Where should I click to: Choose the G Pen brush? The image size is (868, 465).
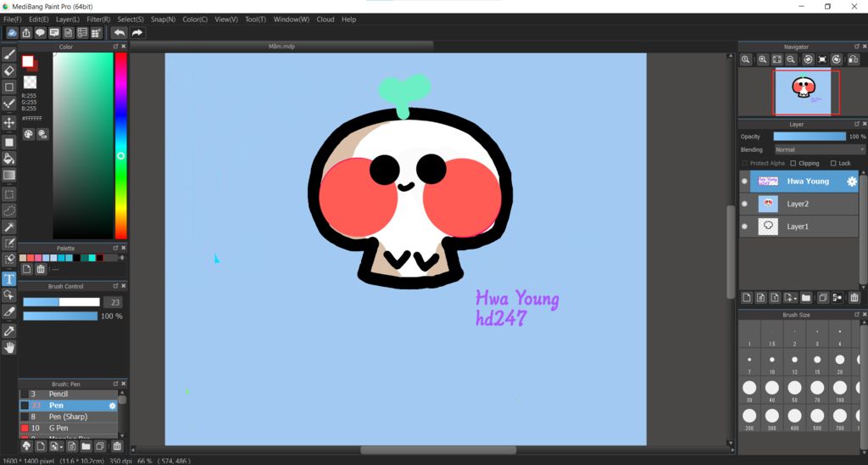click(70, 428)
